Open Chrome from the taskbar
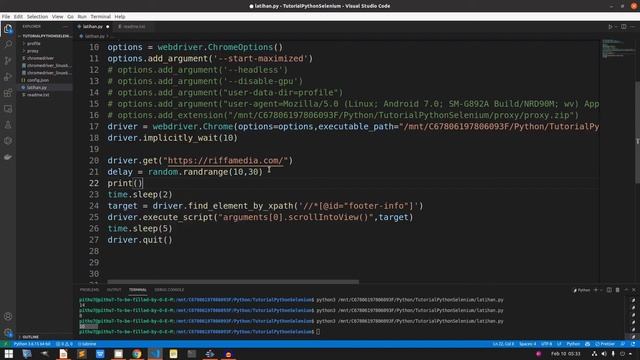The width and height of the screenshot is (640, 360). click(x=137, y=354)
